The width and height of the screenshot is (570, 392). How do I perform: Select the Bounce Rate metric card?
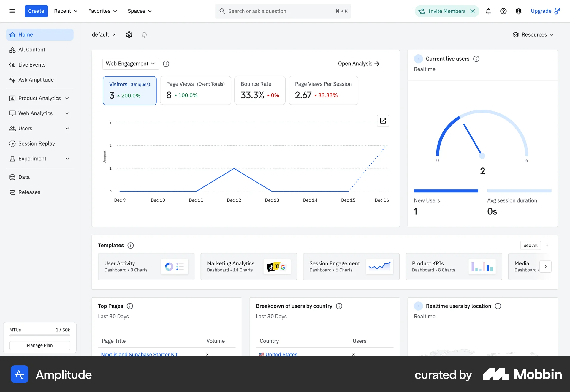[x=260, y=91]
